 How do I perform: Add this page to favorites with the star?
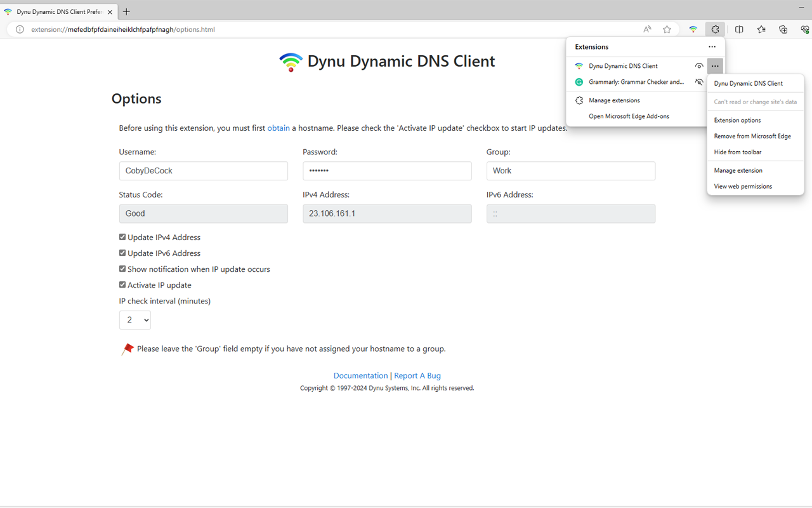(667, 29)
